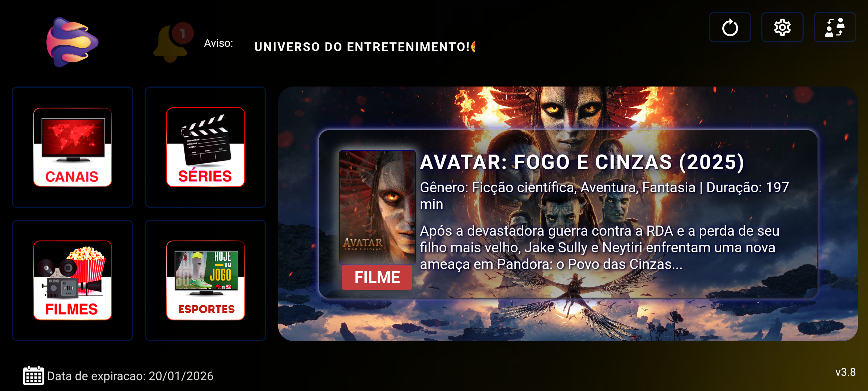Open the CANAIS television tile
Image resolution: width=868 pixels, height=391 pixels.
[72, 147]
